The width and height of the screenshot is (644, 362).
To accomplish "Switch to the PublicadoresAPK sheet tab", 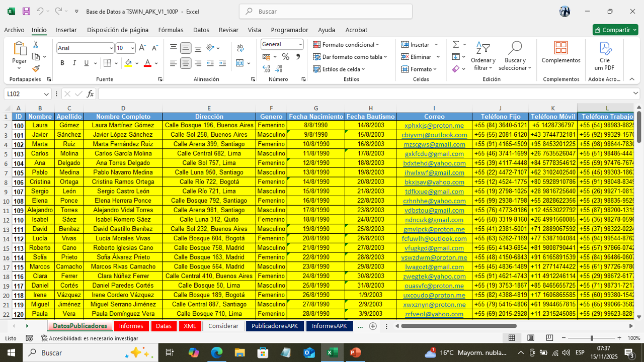I will coord(275,326).
